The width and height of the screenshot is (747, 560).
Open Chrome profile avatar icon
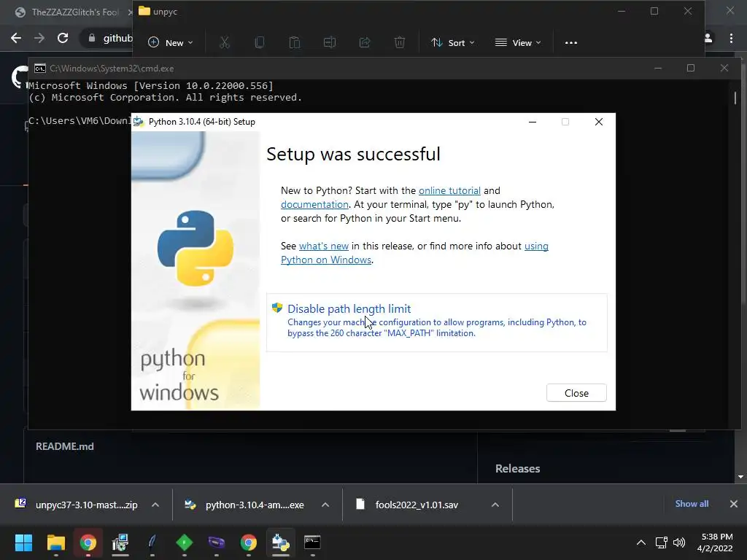pos(708,38)
